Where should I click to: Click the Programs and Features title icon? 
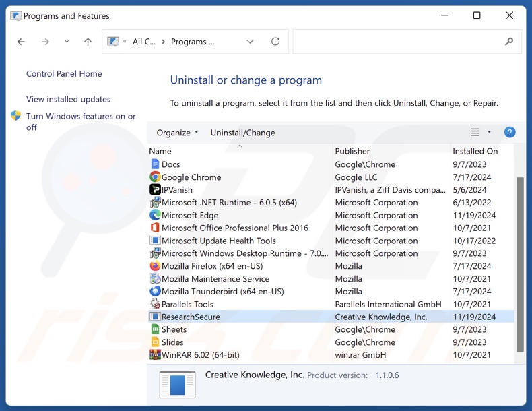(15, 15)
